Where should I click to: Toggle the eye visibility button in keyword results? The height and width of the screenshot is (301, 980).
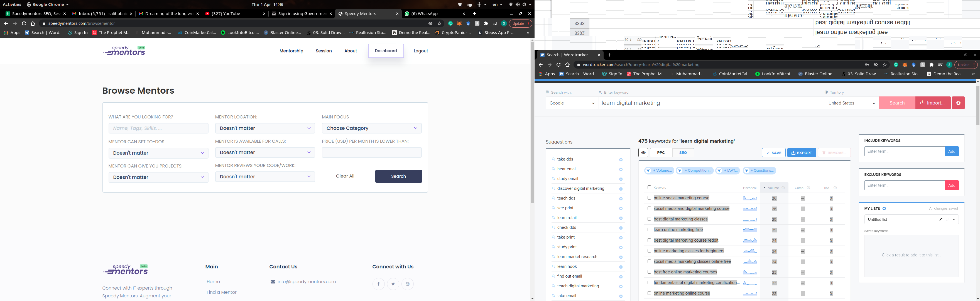643,153
